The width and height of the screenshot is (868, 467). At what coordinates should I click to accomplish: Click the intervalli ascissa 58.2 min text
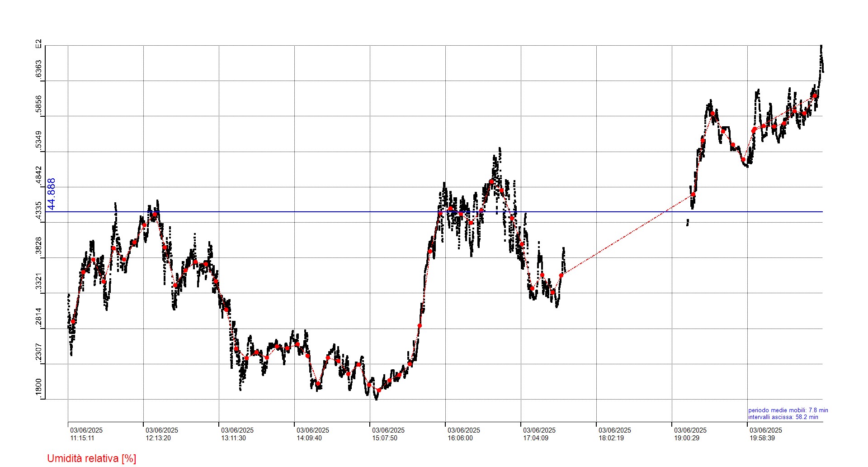(x=783, y=417)
